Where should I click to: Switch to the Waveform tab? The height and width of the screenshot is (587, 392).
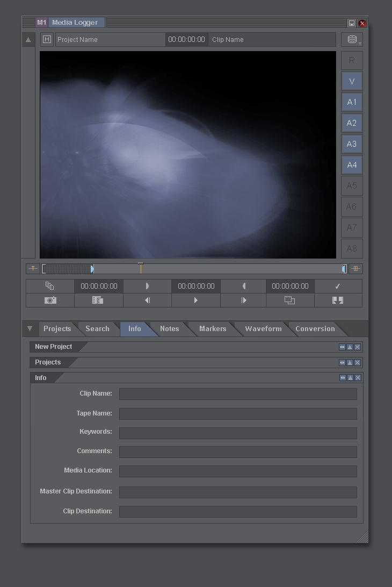(x=263, y=328)
